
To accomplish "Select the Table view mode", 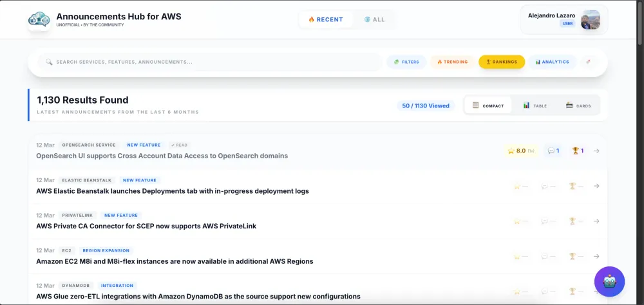I will point(535,106).
